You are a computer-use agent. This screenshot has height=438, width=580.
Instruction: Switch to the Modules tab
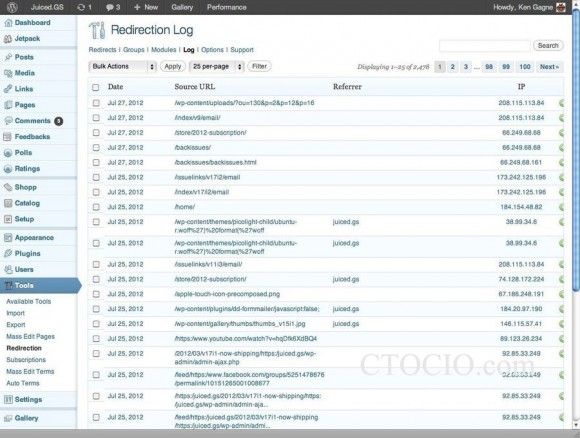(163, 50)
